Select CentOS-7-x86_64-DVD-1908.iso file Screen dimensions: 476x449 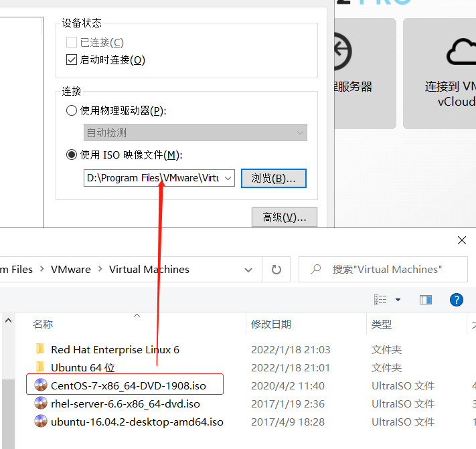pyautogui.click(x=129, y=386)
